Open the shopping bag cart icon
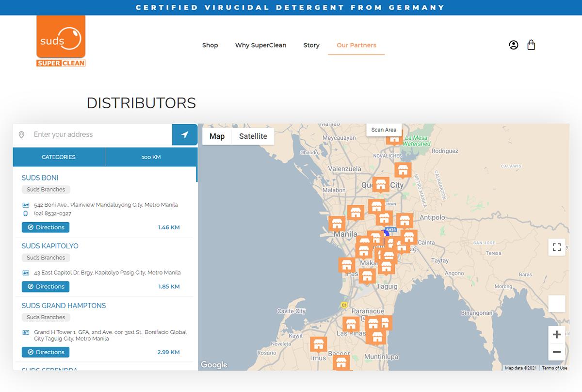Screen dimensions: 582x392 [x=531, y=45]
